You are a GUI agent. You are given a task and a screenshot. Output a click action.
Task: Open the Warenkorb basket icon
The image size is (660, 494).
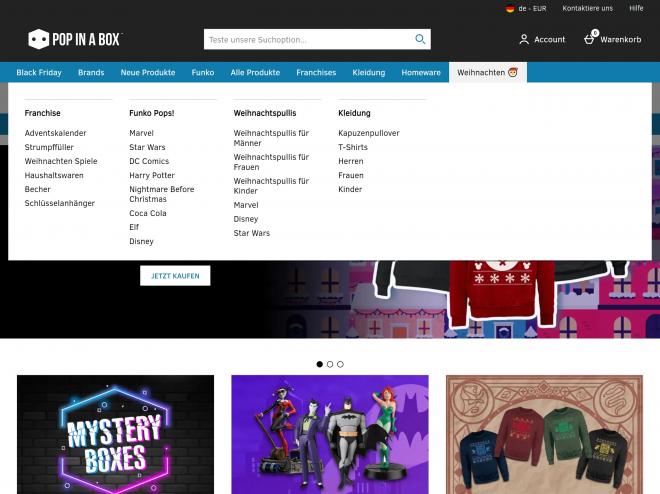pos(589,39)
